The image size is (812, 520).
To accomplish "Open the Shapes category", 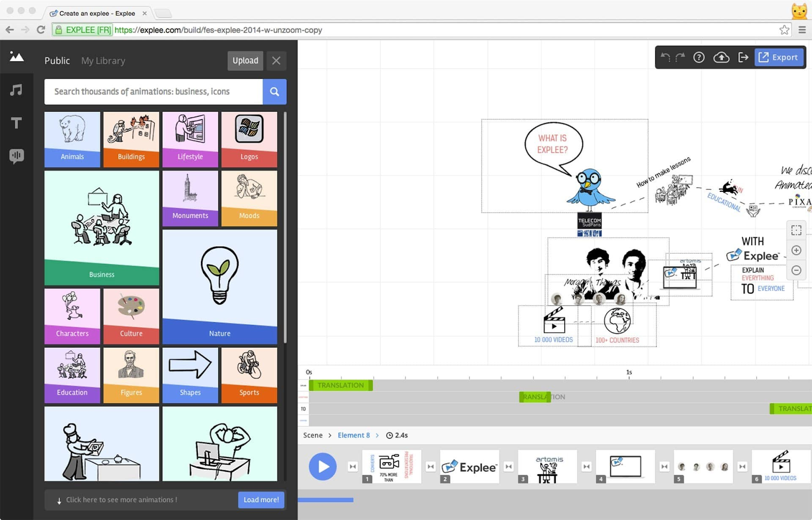I will point(190,375).
